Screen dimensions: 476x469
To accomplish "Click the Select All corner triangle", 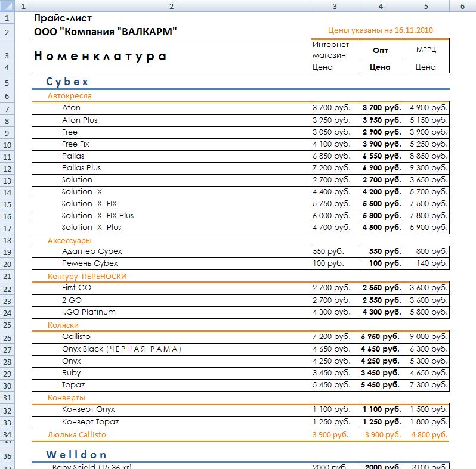I will coord(7,6).
